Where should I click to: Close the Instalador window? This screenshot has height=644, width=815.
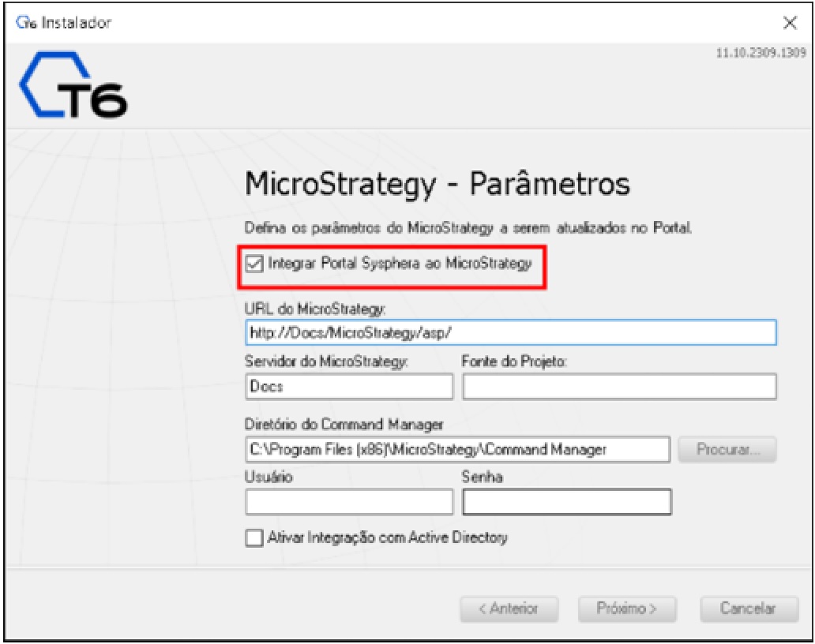[790, 23]
